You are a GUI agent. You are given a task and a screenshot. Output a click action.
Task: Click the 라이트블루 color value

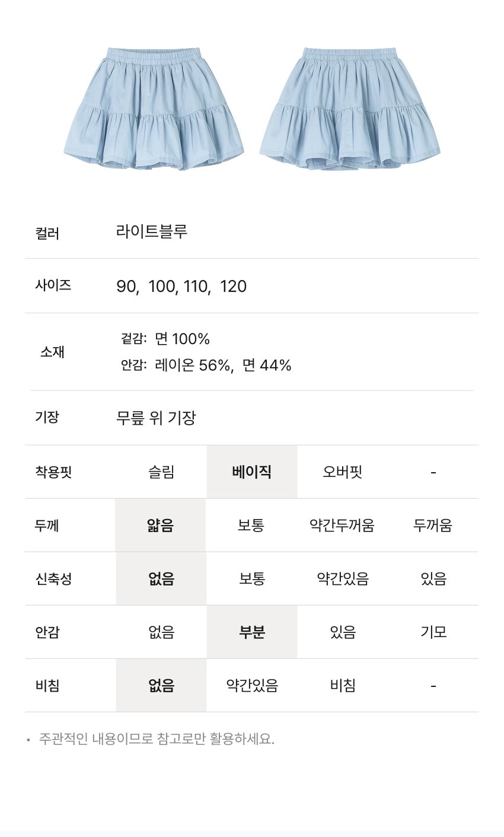point(152,231)
